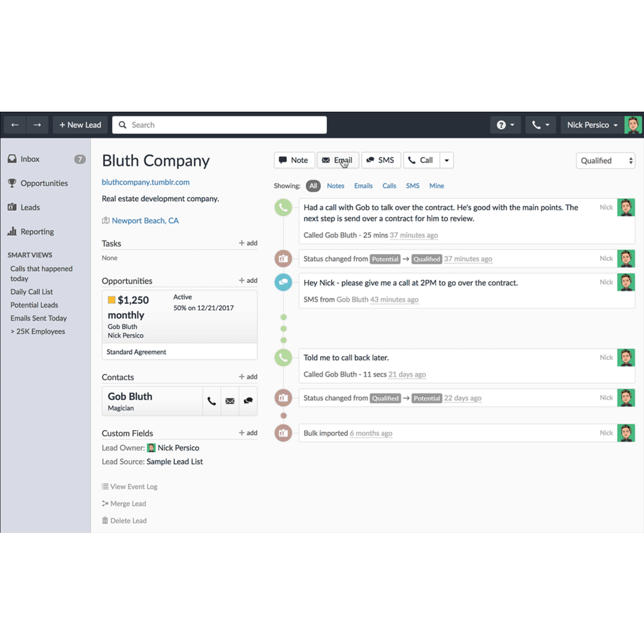This screenshot has height=644, width=644.
Task: Call Gob Bluth using the phone icon
Action: tap(211, 401)
